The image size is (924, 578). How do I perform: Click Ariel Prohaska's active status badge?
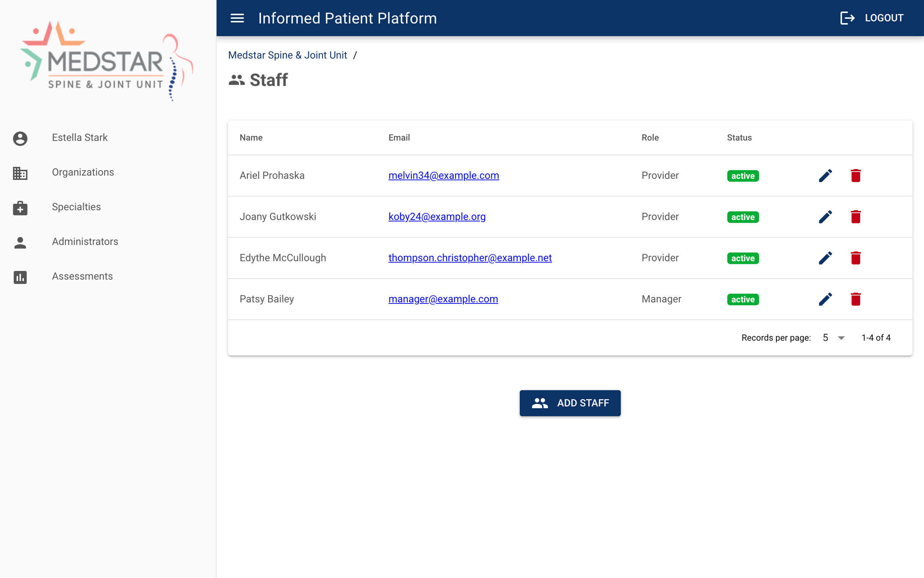(x=743, y=176)
